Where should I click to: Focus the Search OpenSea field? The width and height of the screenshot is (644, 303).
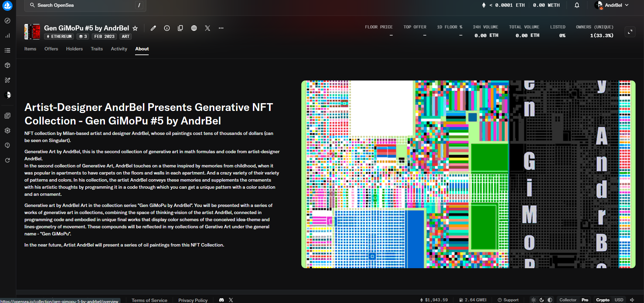pos(85,5)
